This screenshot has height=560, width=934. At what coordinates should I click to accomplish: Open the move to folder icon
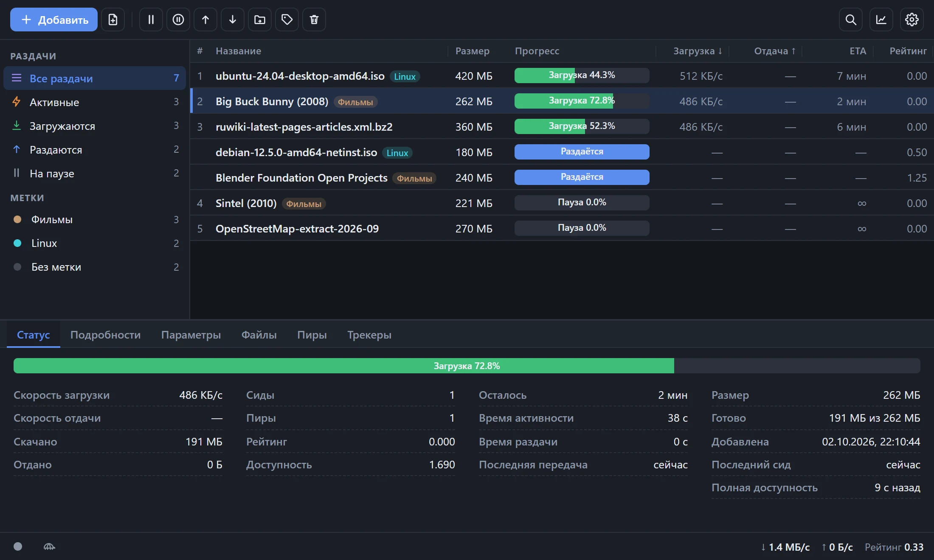260,20
